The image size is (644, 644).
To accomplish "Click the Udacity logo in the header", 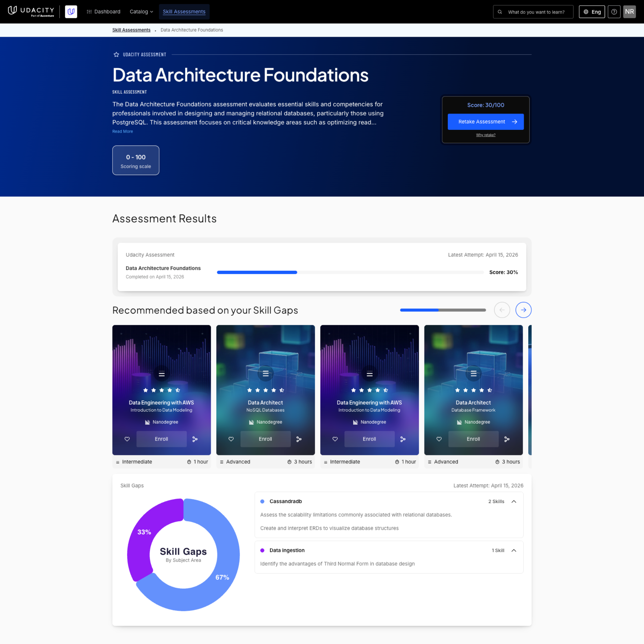I will point(31,11).
